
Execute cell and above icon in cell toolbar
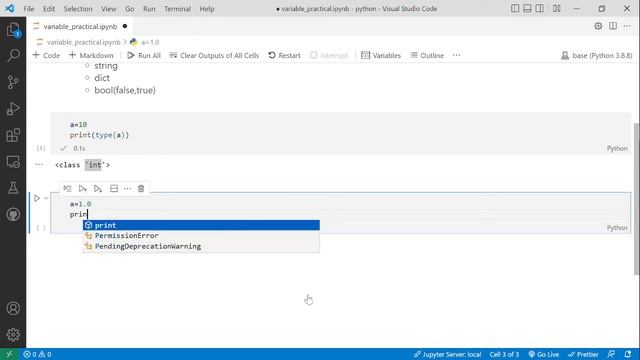click(82, 189)
